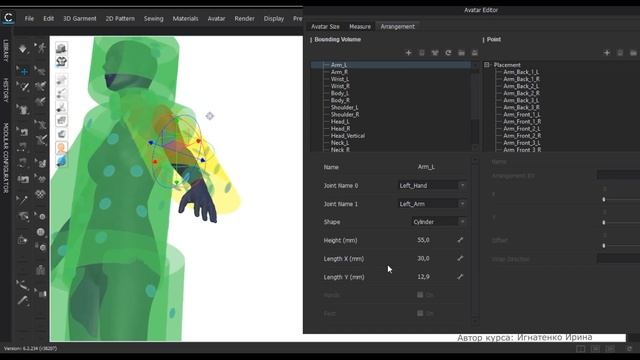640x360 pixels.
Task: Click the Length Y (mm) value 12,9
Action: pos(423,277)
